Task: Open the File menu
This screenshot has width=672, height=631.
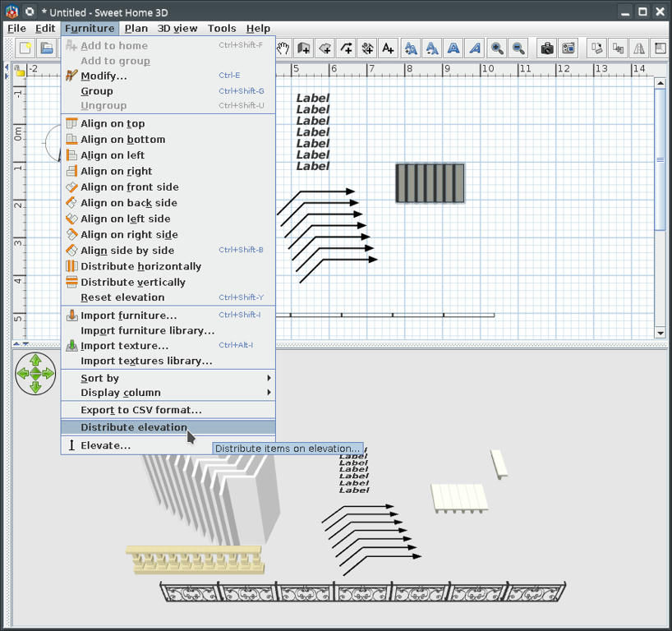Action: tap(16, 29)
